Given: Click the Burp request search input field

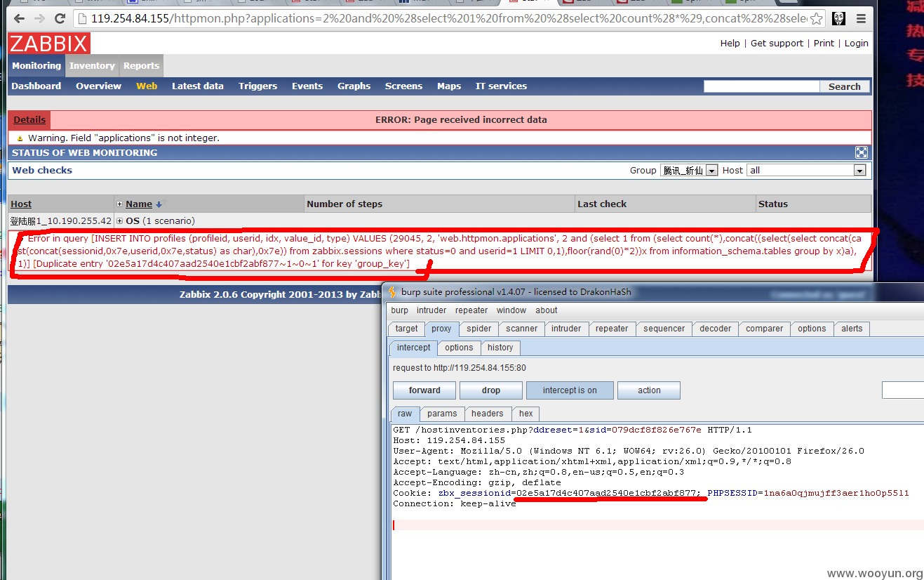Looking at the screenshot, I should tap(903, 390).
